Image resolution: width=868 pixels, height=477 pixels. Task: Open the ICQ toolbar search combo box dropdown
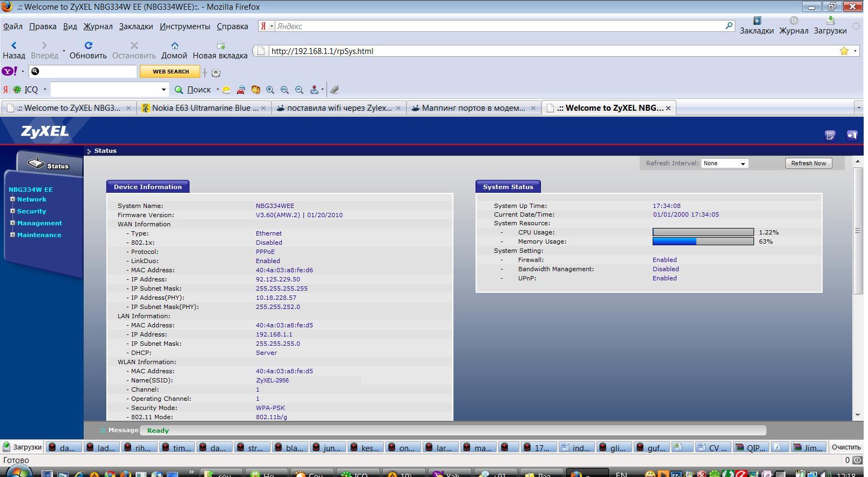click(x=164, y=90)
